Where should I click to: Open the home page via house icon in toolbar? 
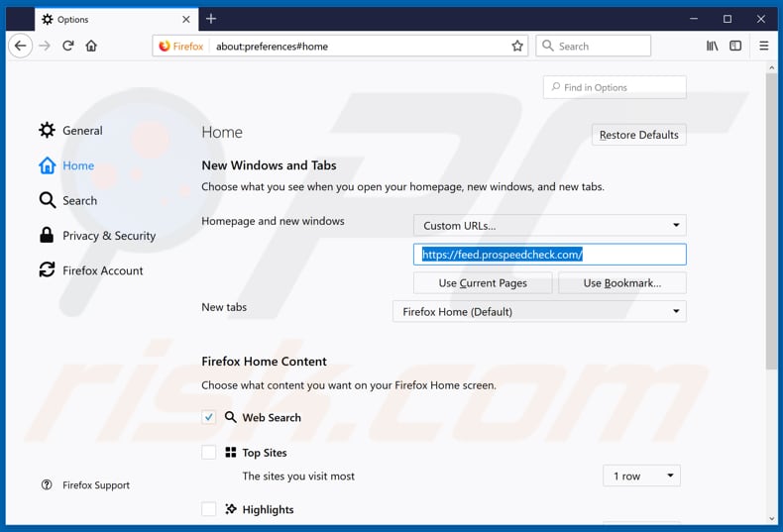(91, 46)
